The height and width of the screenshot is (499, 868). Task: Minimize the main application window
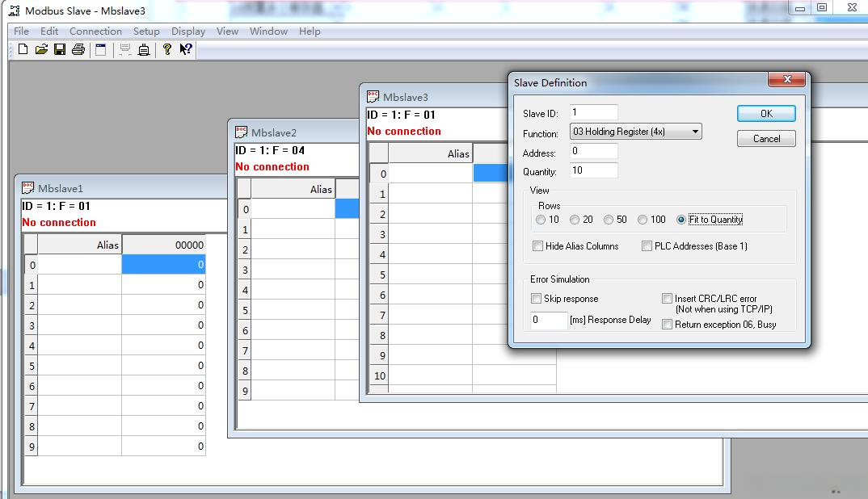(x=800, y=8)
